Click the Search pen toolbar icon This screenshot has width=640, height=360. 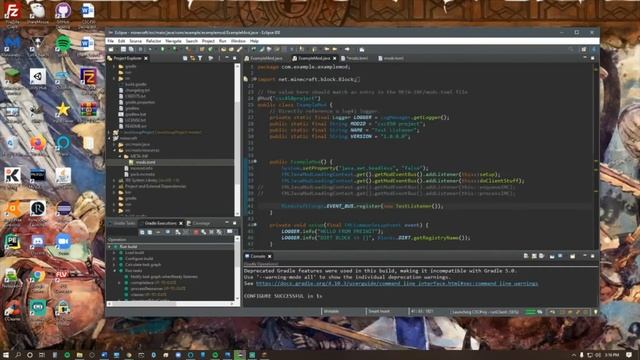240,49
